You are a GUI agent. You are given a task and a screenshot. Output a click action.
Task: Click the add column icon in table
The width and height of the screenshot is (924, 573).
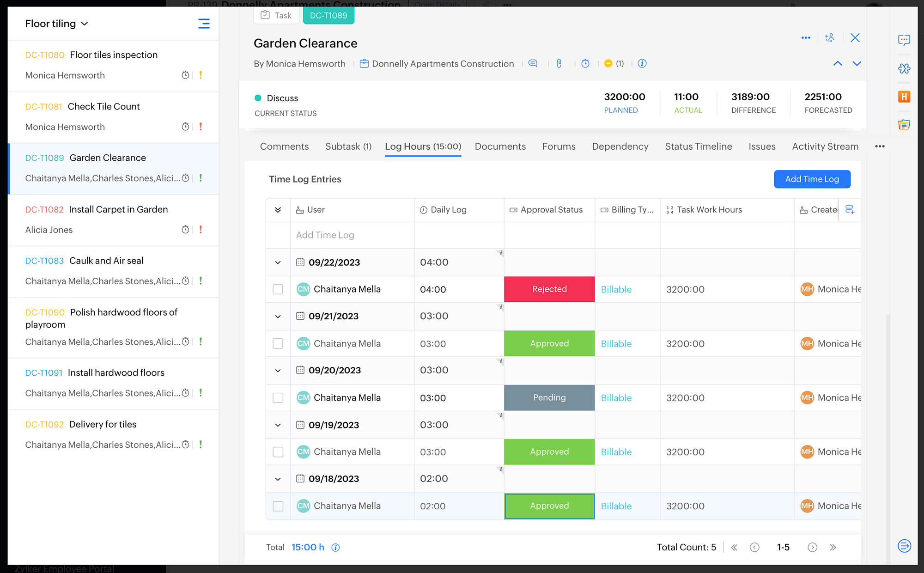point(850,210)
